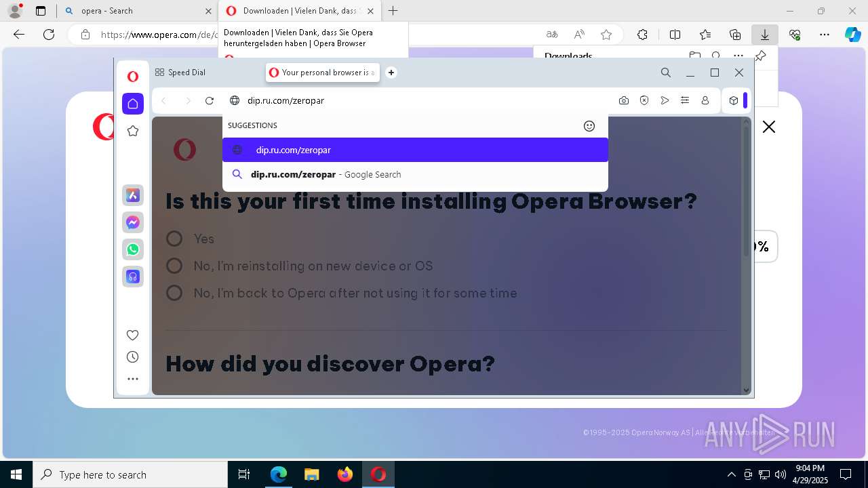This screenshot has height=488, width=868.
Task: Switch to Opera Speed Dial tab
Action: pyautogui.click(x=180, y=73)
